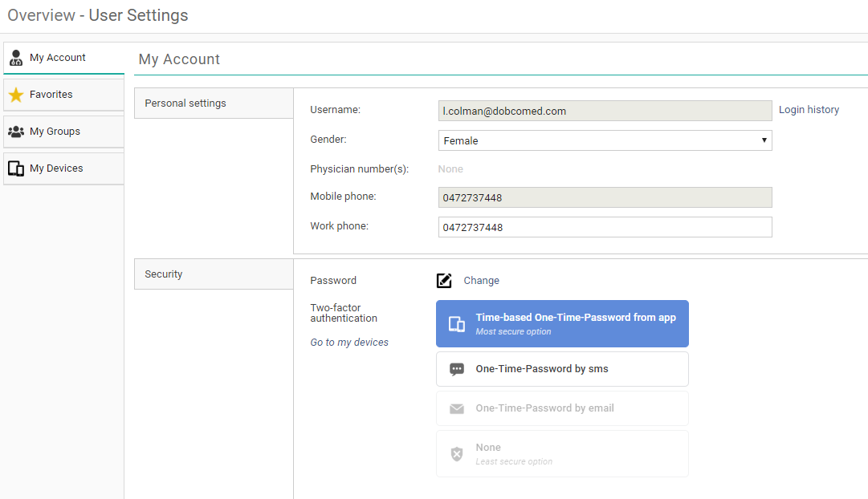The width and height of the screenshot is (868, 499).
Task: Click the Physician number None text
Action: [450, 169]
